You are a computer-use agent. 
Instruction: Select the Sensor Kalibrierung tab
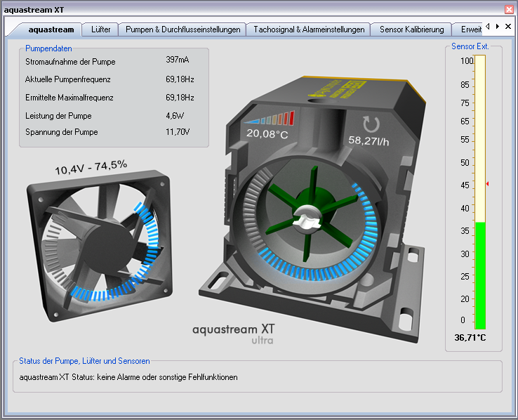pos(411,29)
